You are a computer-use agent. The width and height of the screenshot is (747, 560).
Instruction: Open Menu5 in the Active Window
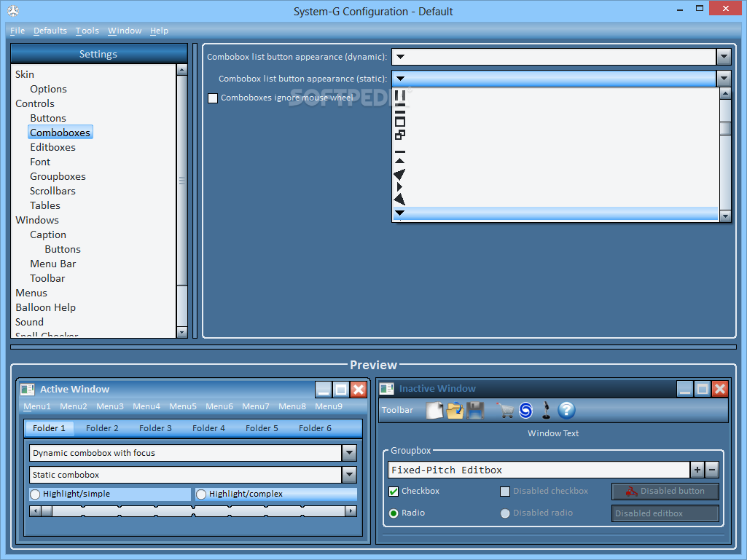click(x=183, y=406)
